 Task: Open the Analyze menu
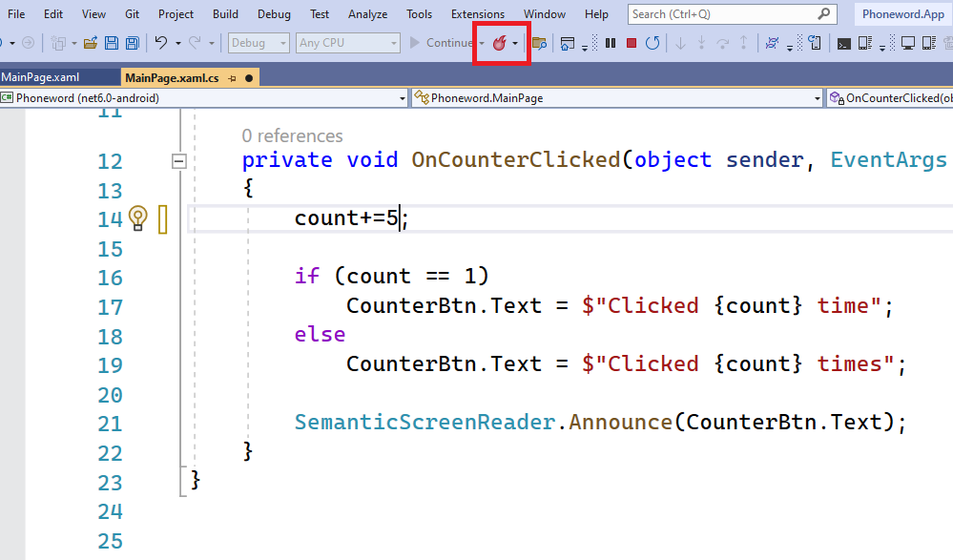pyautogui.click(x=367, y=14)
